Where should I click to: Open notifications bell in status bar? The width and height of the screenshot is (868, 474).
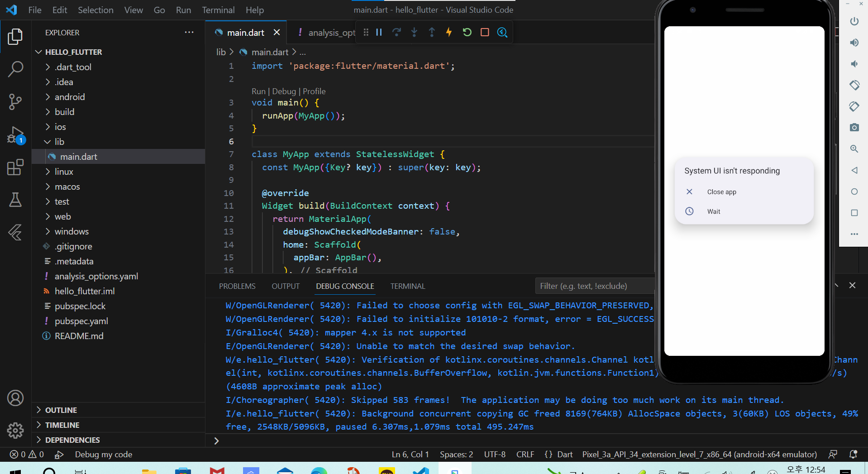point(853,455)
